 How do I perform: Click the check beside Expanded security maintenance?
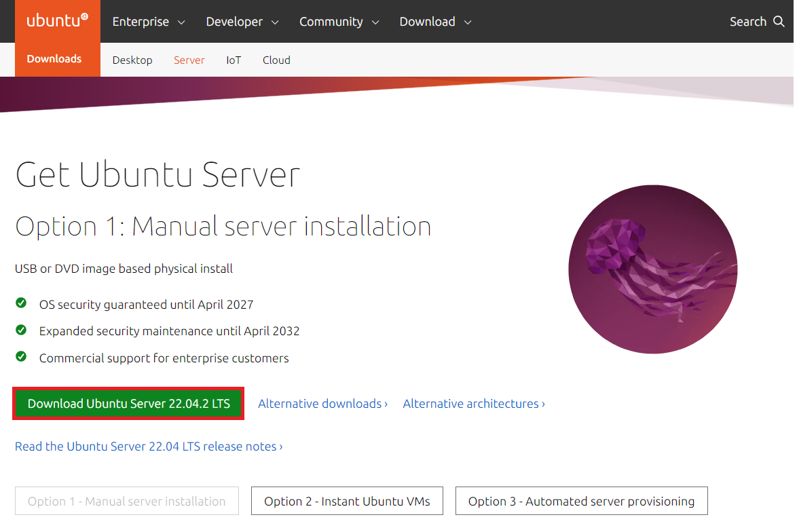pos(21,330)
